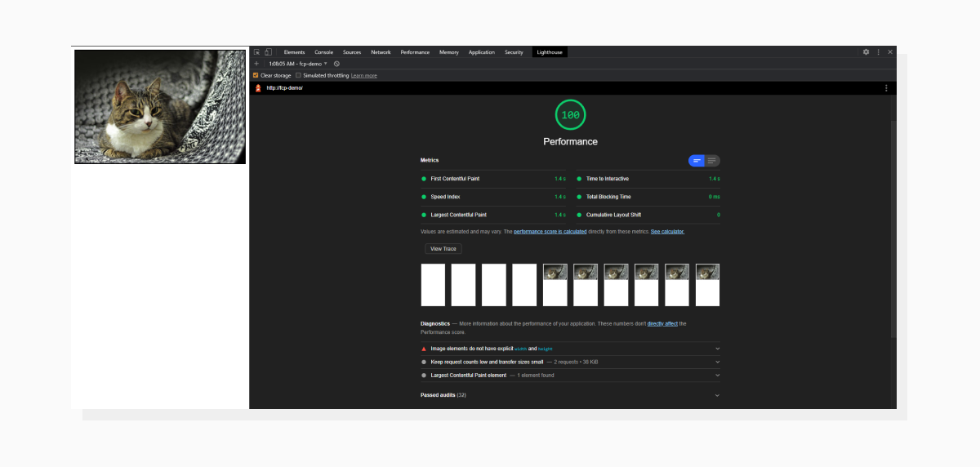
Task: Follow the directly affect link
Action: [x=662, y=324]
